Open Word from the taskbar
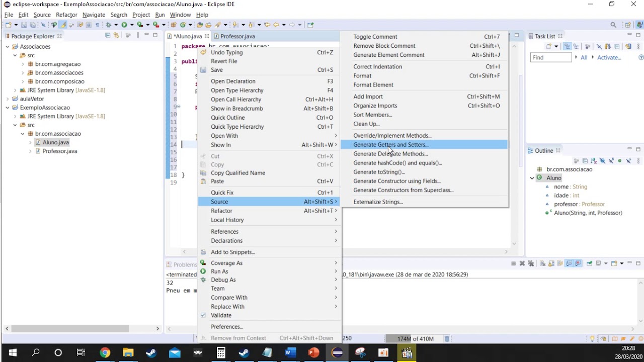 pos(290,352)
